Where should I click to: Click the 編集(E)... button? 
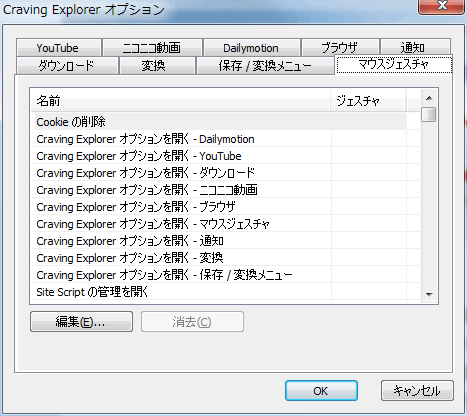tap(81, 322)
